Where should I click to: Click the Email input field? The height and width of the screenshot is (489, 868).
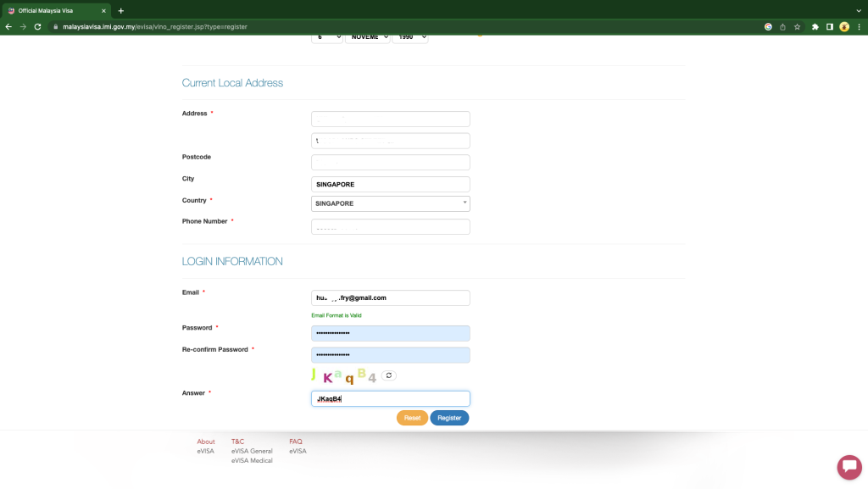click(390, 297)
